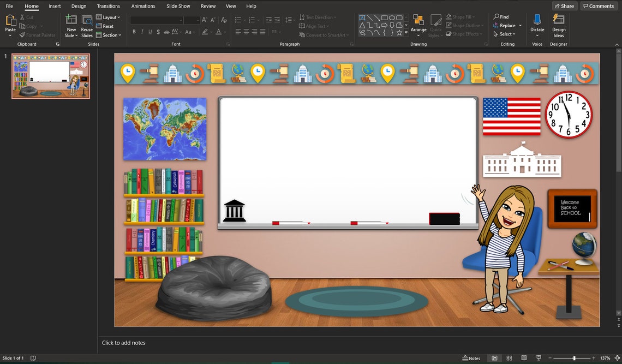This screenshot has height=364, width=622.
Task: Switch to Slide Sorter view
Action: 509,358
